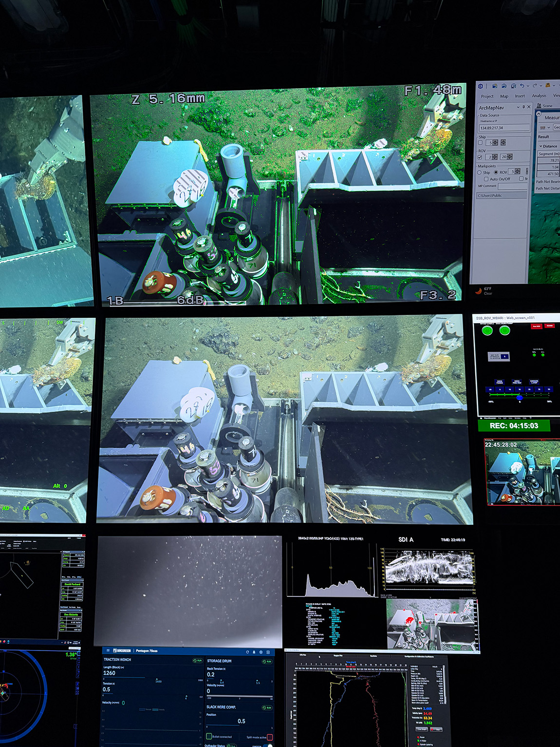Click the New Project toolbar icon in ArcGIS
This screenshot has height=747, width=560.
coord(495,86)
